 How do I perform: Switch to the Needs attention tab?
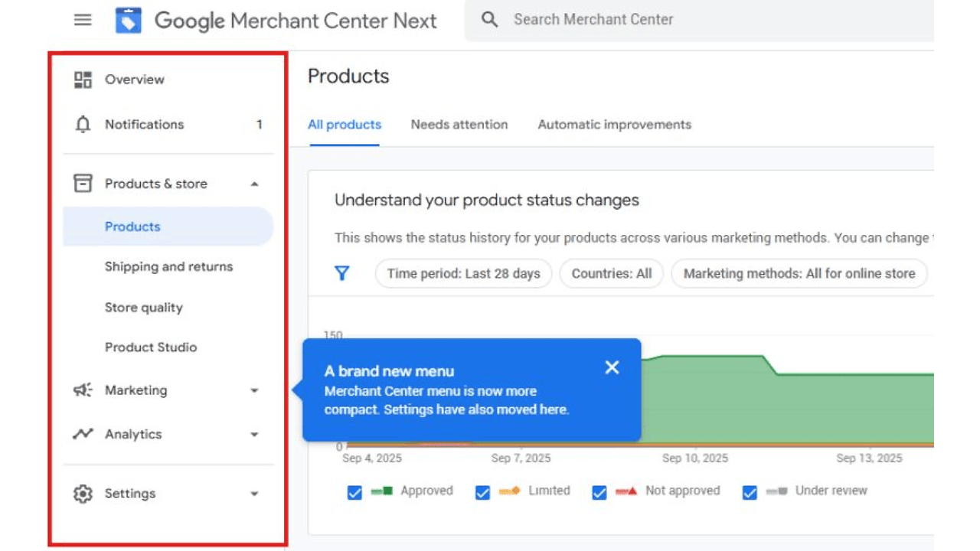[x=459, y=125]
